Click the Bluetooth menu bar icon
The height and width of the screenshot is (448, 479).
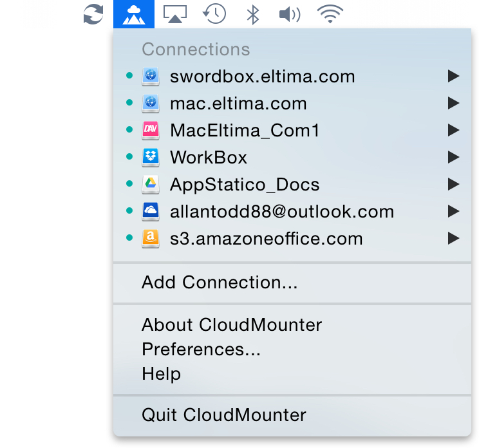(253, 14)
